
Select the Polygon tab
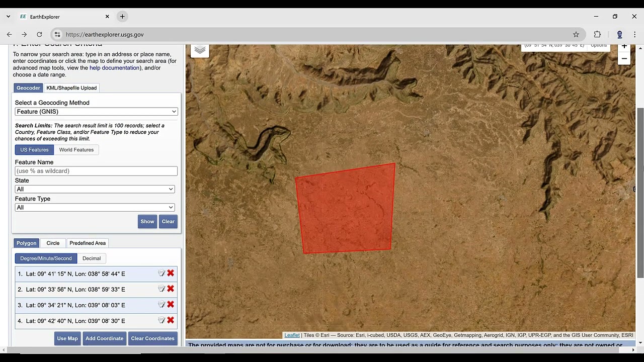pos(26,243)
